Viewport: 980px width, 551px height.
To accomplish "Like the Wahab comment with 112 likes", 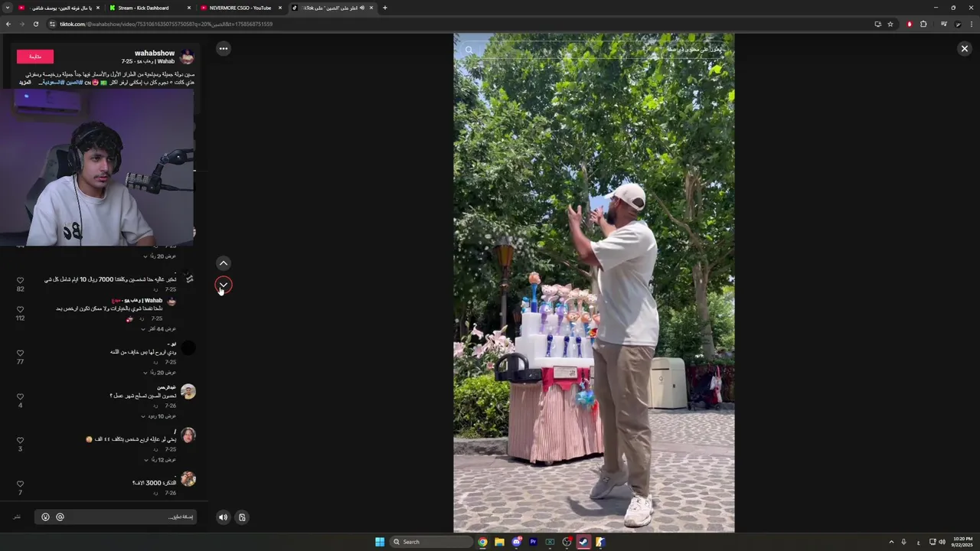I will (x=21, y=310).
